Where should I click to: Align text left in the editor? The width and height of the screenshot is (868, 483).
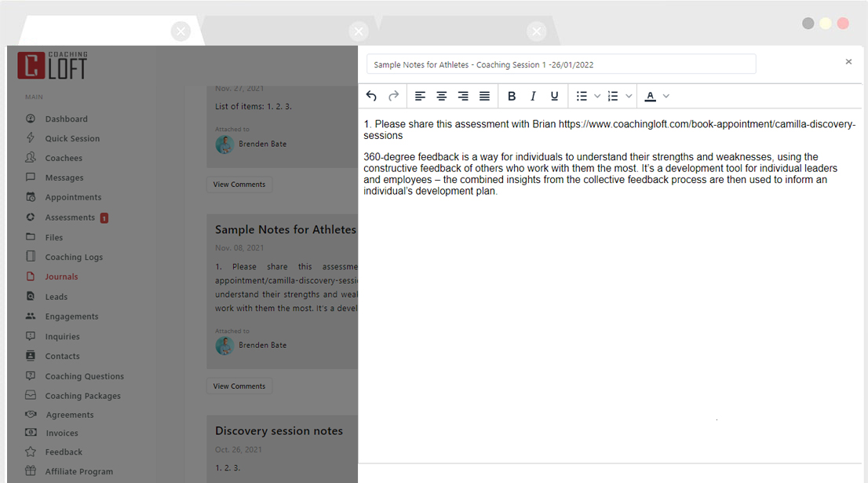tap(421, 96)
